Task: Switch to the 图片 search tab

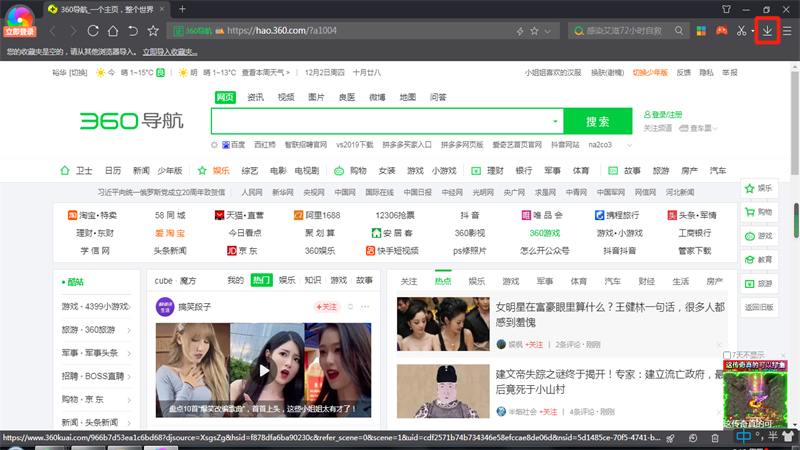Action: point(316,97)
